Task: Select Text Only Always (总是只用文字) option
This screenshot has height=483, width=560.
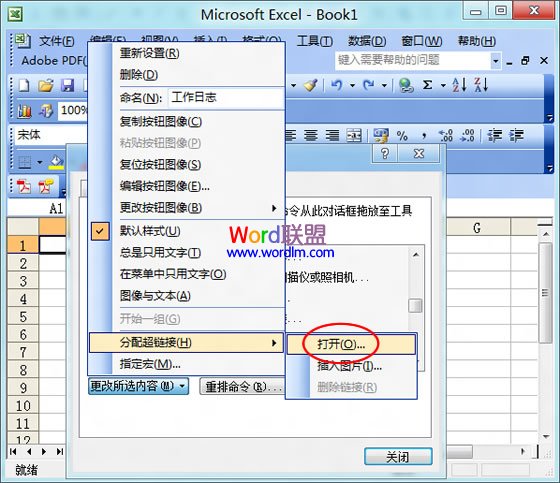Action: pos(160,253)
